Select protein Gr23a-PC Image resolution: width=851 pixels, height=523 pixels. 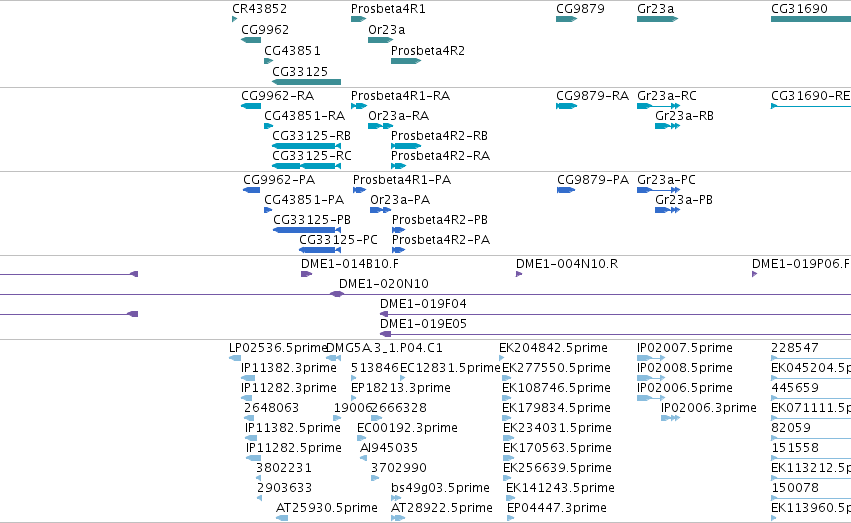tap(666, 180)
